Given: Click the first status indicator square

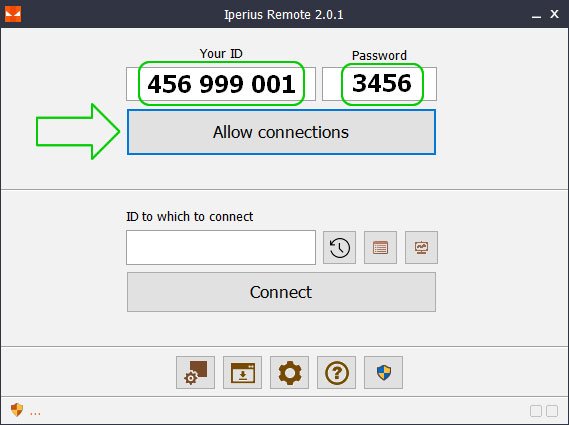Looking at the screenshot, I should 536,411.
